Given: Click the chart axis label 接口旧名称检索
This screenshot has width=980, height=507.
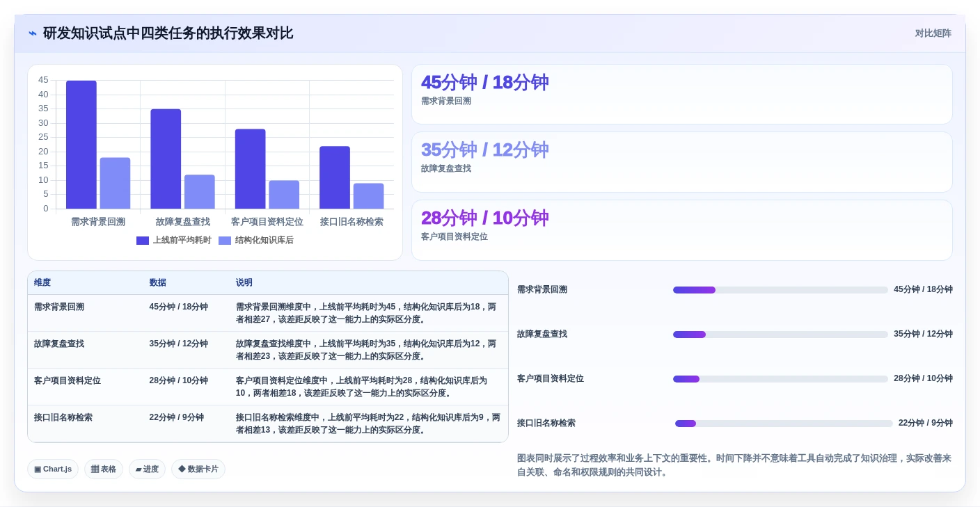Looking at the screenshot, I should 351,222.
